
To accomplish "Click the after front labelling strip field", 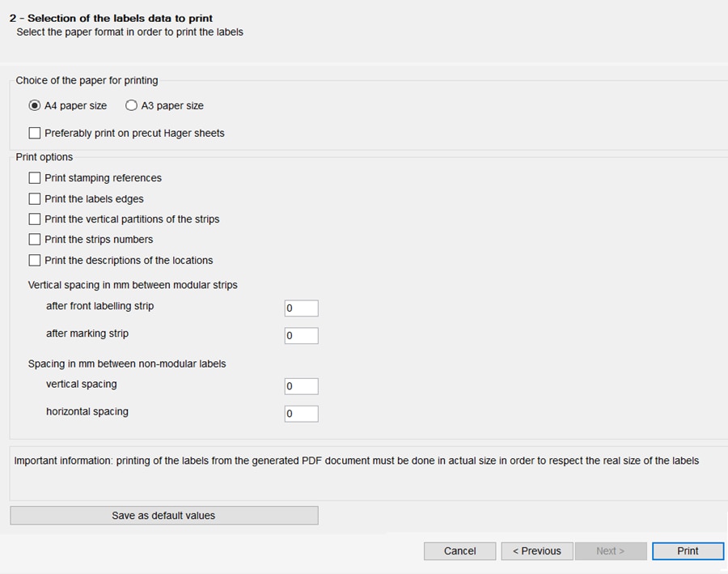I will 301,308.
